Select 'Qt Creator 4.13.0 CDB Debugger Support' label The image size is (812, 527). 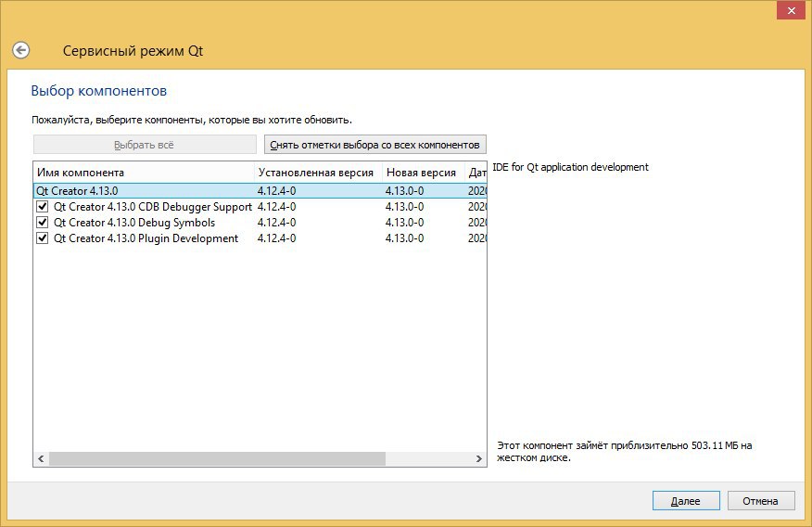click(x=153, y=207)
